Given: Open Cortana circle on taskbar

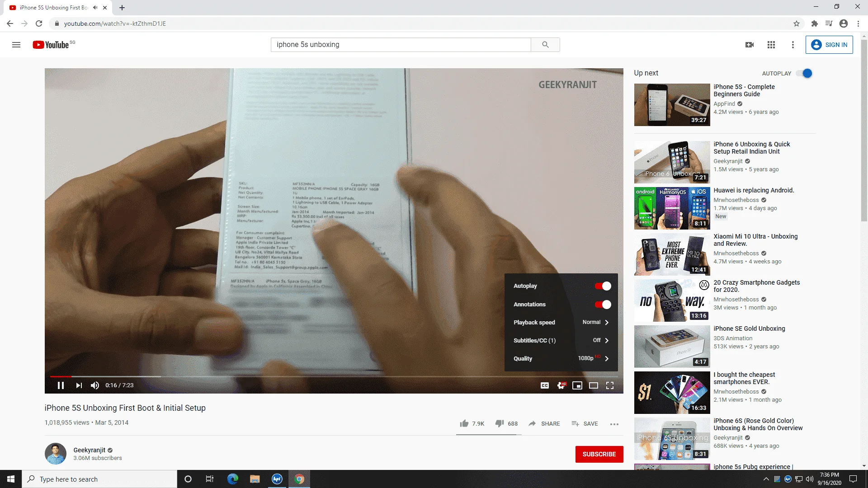Looking at the screenshot, I should (x=188, y=479).
